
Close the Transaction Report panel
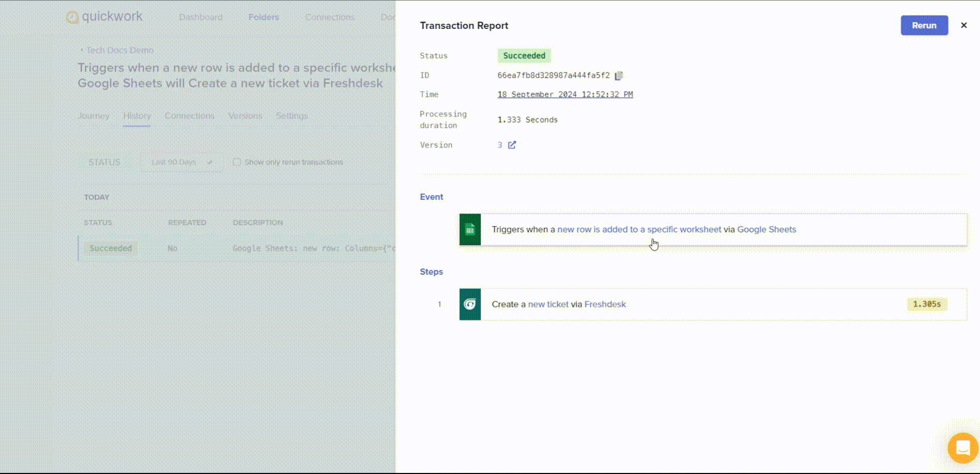pyautogui.click(x=963, y=25)
